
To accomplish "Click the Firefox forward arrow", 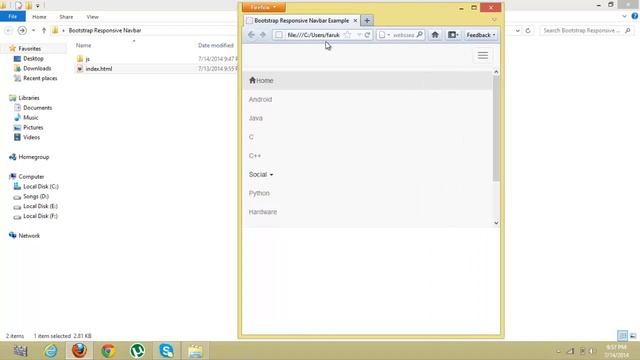I will 263,35.
